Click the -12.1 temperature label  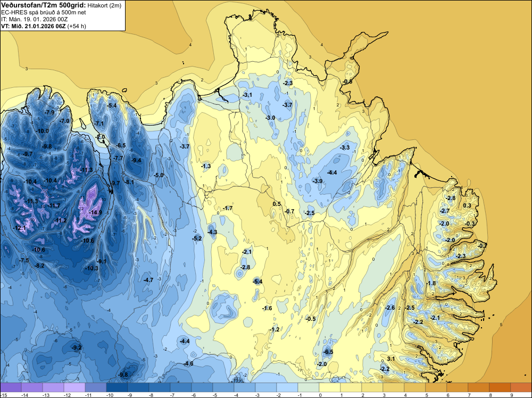pos(19,228)
